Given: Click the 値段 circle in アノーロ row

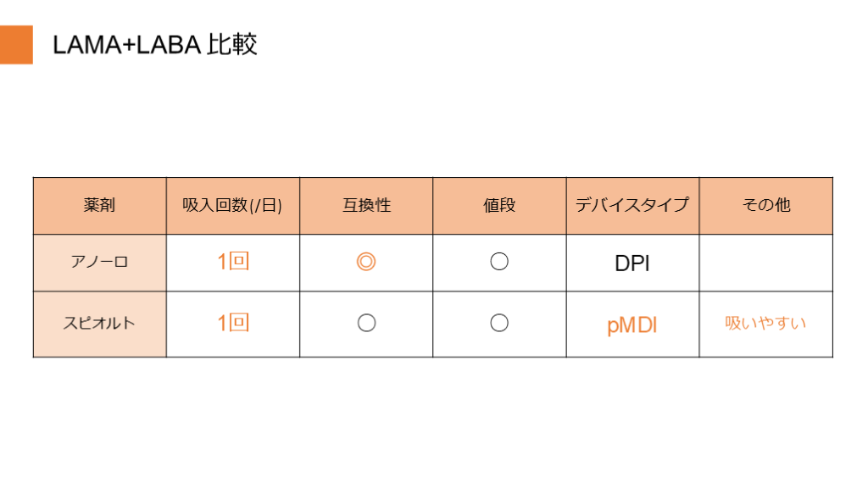Looking at the screenshot, I should 499,263.
